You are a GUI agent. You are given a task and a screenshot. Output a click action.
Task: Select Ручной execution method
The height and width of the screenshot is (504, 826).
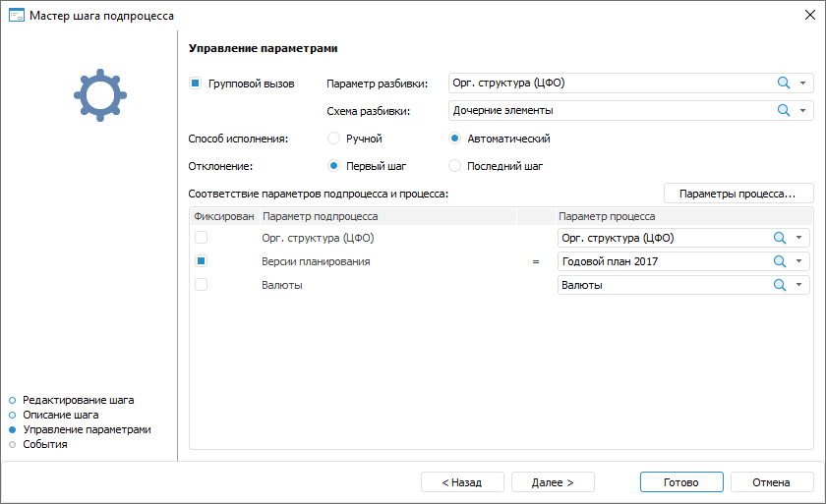pos(334,139)
